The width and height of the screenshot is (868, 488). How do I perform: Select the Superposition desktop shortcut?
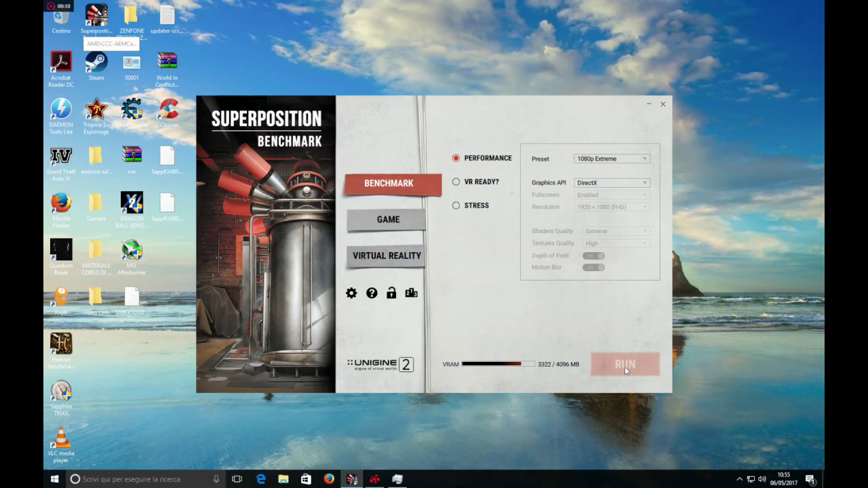click(x=96, y=19)
